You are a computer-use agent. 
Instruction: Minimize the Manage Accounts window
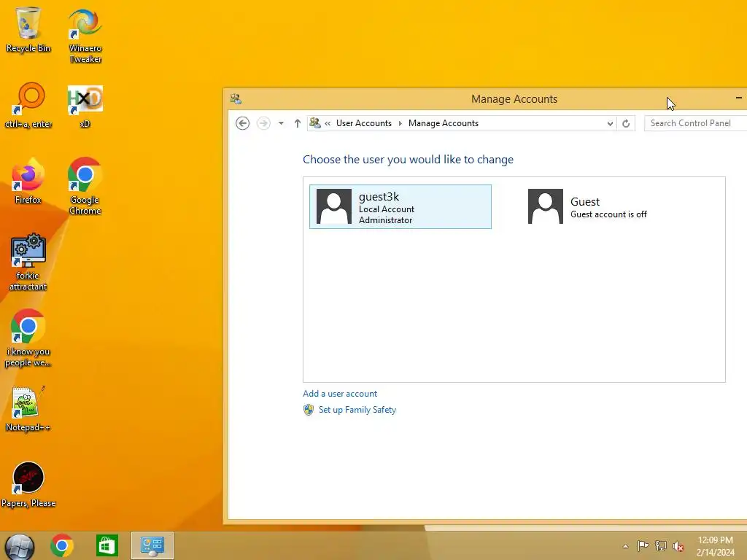point(738,98)
